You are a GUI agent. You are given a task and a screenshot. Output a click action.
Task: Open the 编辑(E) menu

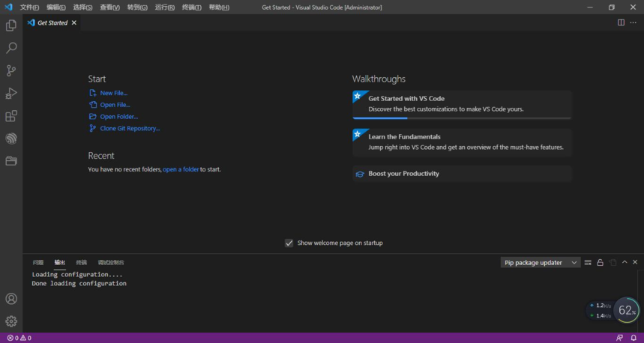pos(56,7)
